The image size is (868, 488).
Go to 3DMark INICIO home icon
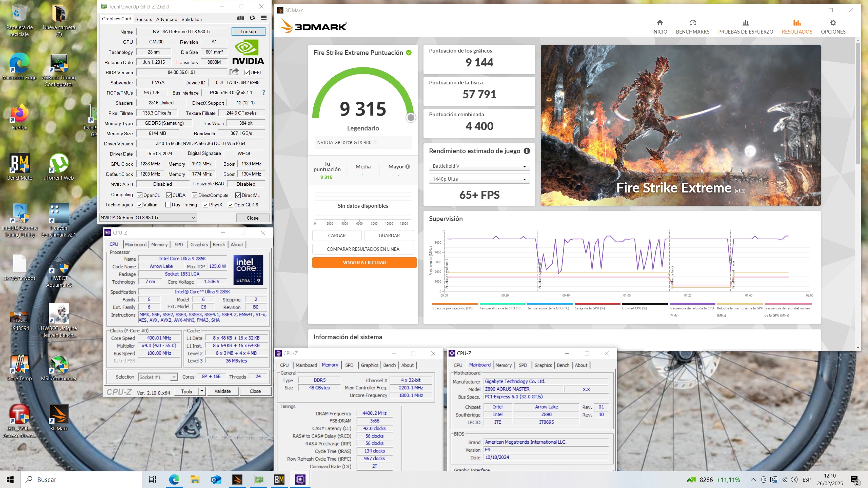(x=659, y=27)
